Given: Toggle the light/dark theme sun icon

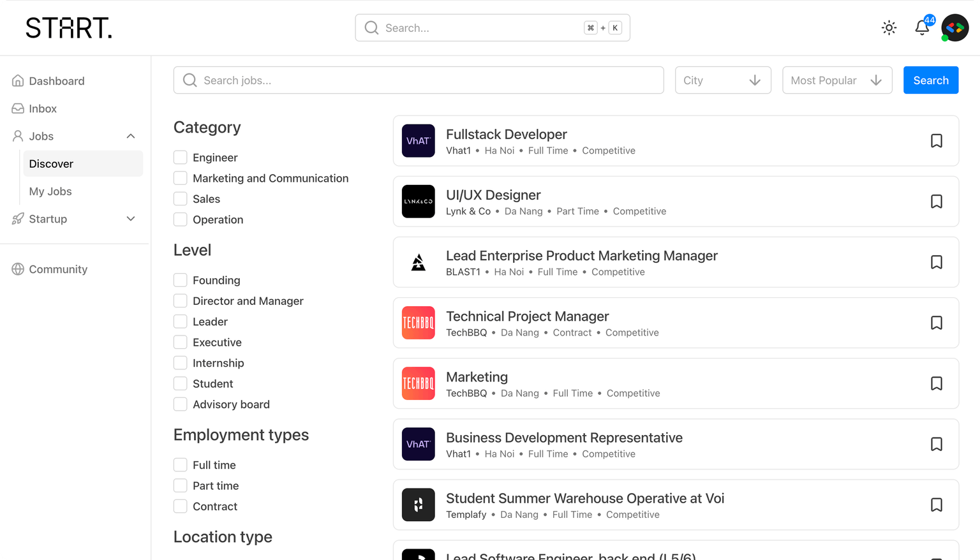Looking at the screenshot, I should [x=889, y=27].
